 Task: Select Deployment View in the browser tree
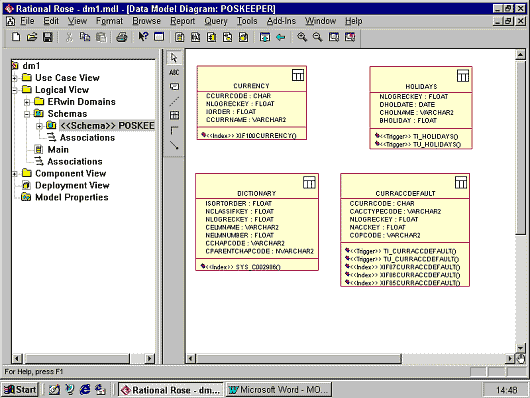(72, 185)
